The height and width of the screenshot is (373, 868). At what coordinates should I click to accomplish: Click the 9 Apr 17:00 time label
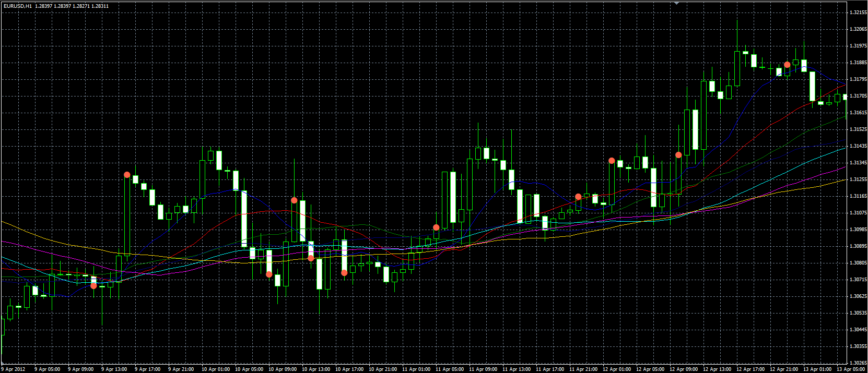(147, 369)
